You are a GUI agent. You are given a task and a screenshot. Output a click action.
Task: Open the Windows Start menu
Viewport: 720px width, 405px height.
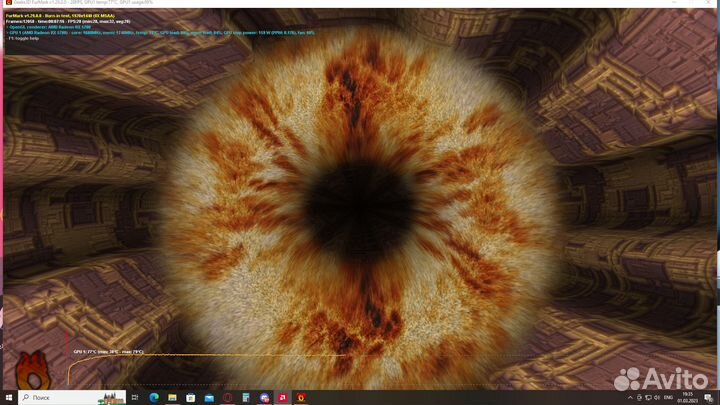[9, 398]
